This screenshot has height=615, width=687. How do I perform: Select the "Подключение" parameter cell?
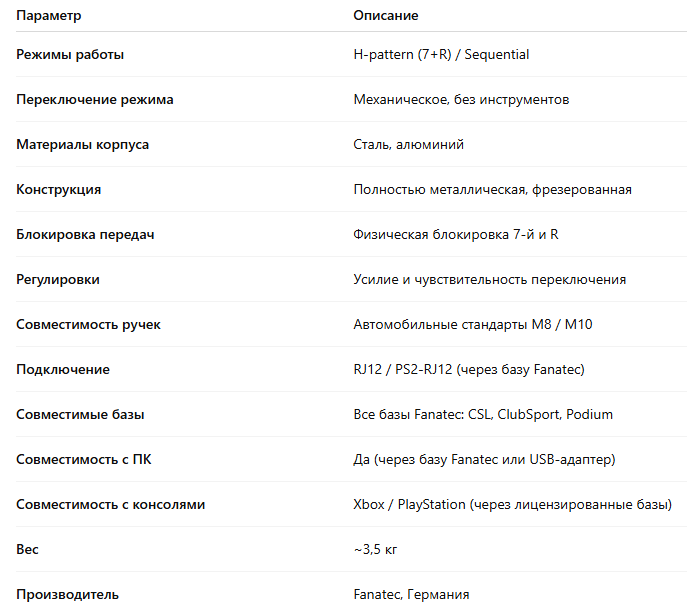click(x=63, y=370)
